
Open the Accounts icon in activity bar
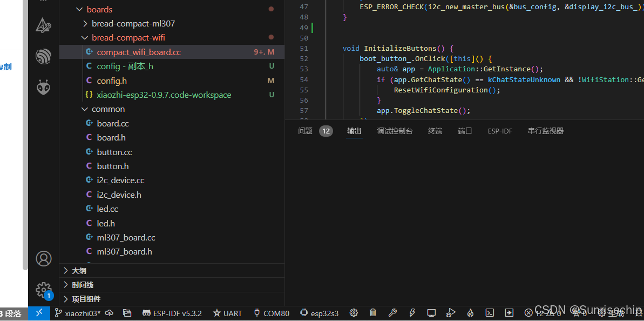(44, 258)
